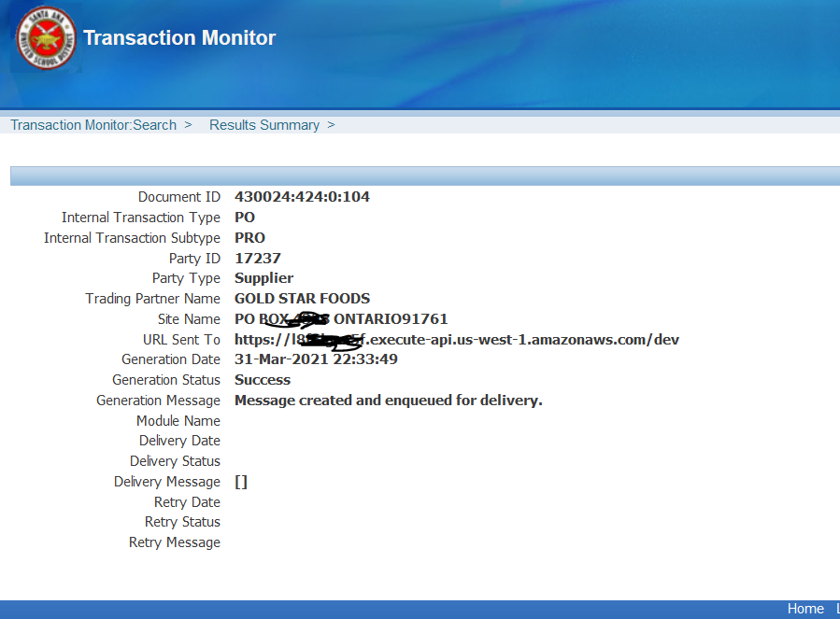The image size is (840, 619).
Task: Click the Internal Transaction Subtype value PRO
Action: 249,238
